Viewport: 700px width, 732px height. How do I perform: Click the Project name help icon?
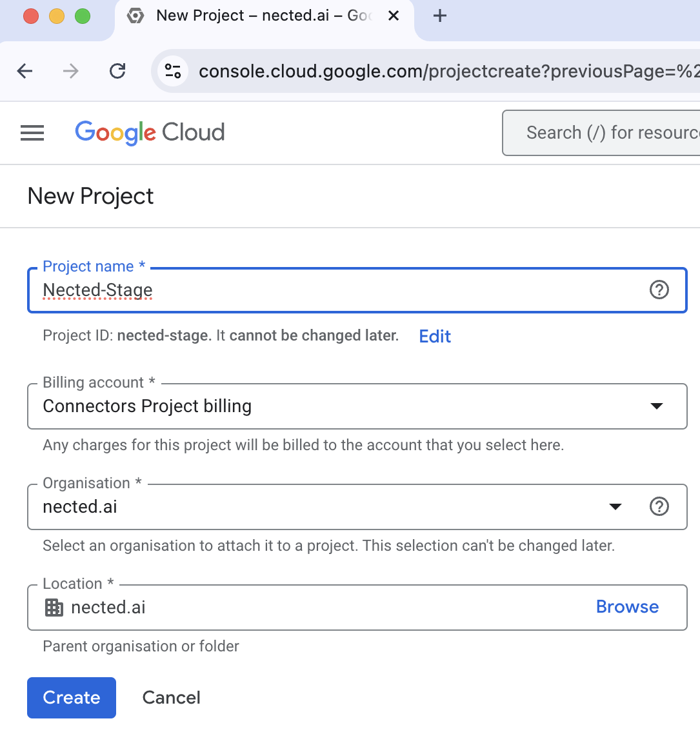[x=659, y=290]
